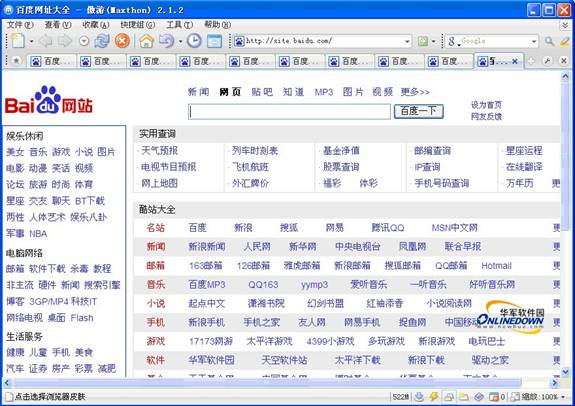Open the small round back-history dropdown
The image size is (575, 406).
84,41
